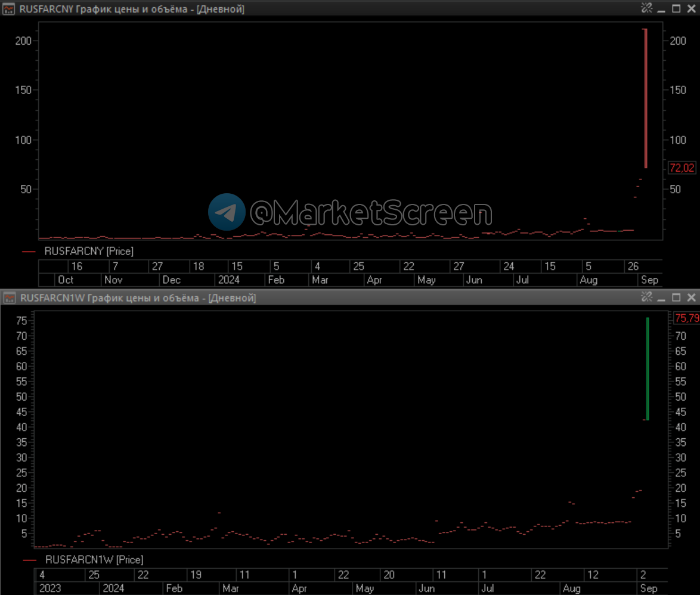This screenshot has width=700, height=595.
Task: Click the 200 value on RUSFARCNY left price axis
Action: [23, 41]
